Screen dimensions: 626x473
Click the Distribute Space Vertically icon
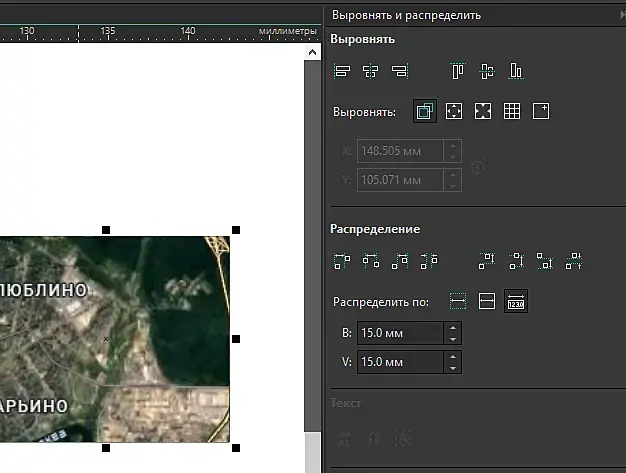[573, 261]
